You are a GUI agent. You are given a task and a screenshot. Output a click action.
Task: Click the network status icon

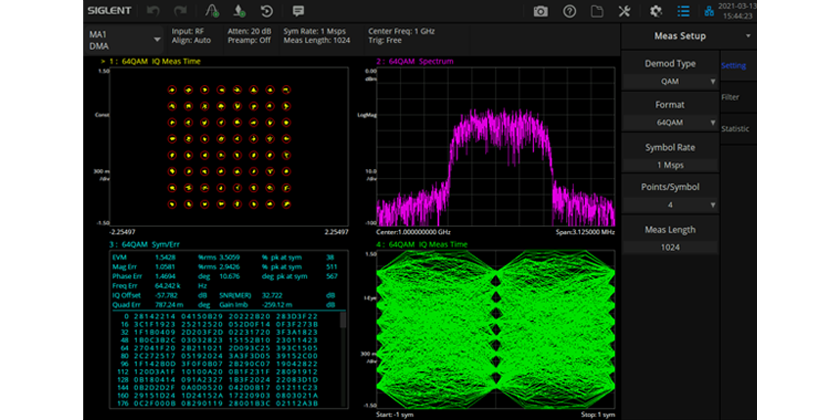(x=710, y=11)
